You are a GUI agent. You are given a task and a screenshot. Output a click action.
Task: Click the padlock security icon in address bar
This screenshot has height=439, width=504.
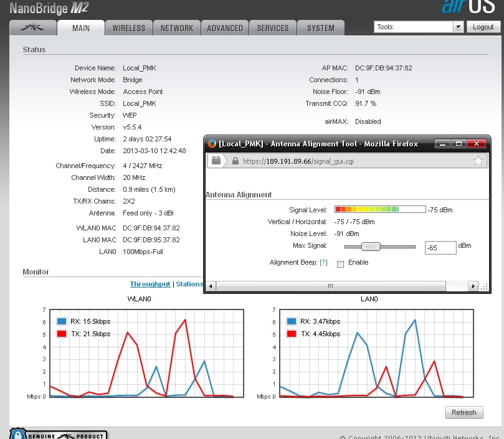coord(235,161)
